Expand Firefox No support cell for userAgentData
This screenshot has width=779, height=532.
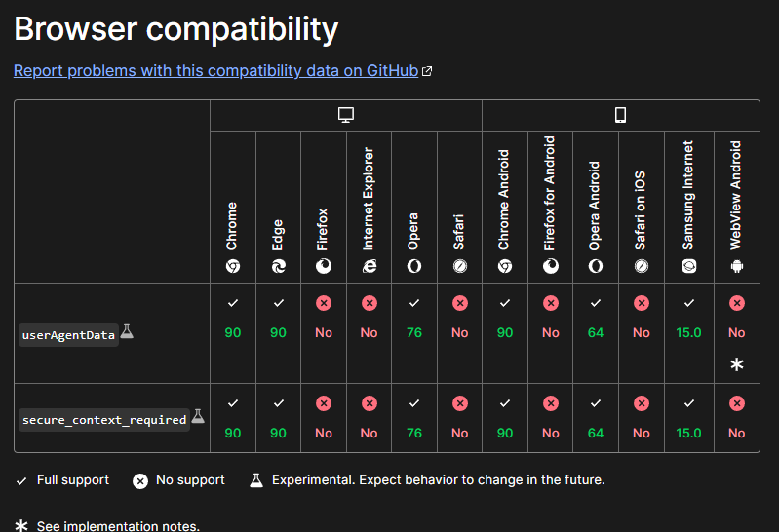point(324,333)
